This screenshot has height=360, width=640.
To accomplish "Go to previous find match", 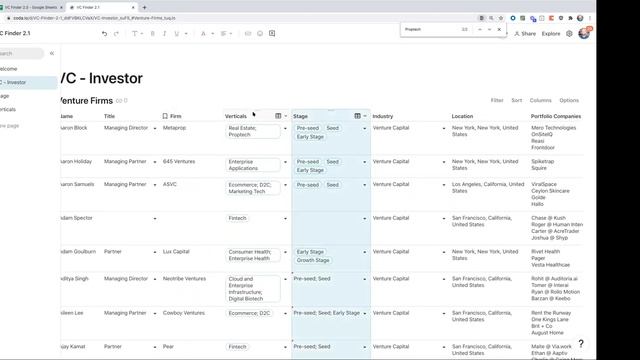I will (480, 29).
